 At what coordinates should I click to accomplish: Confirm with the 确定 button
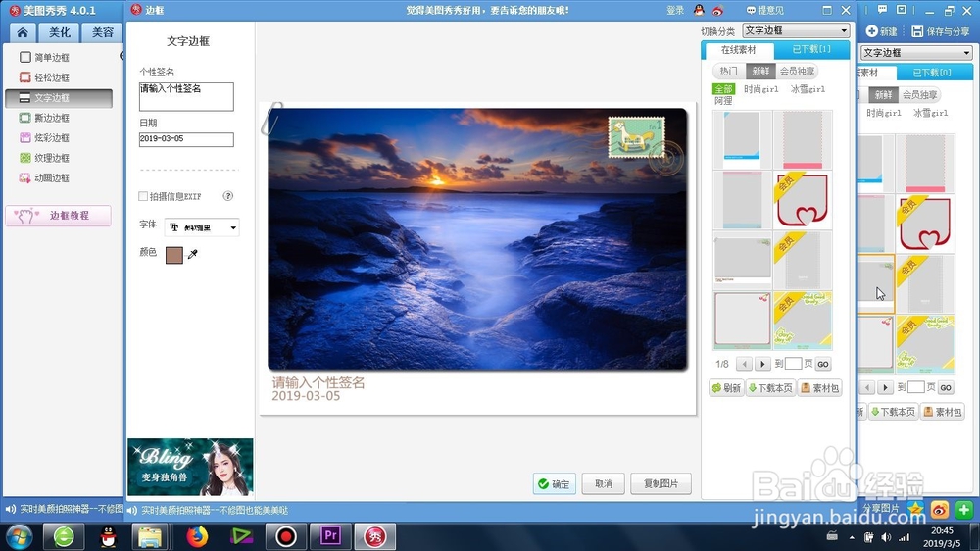[555, 484]
